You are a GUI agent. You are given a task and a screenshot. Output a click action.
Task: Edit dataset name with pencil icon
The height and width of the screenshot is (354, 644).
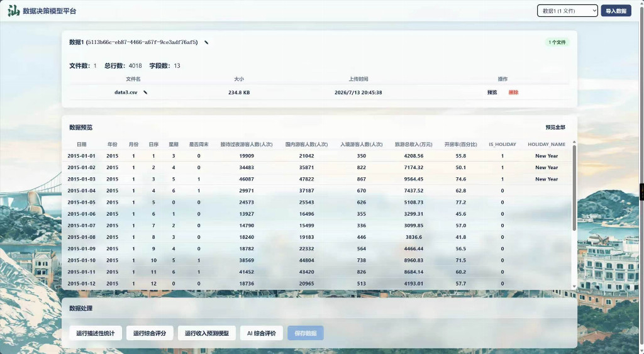click(206, 42)
